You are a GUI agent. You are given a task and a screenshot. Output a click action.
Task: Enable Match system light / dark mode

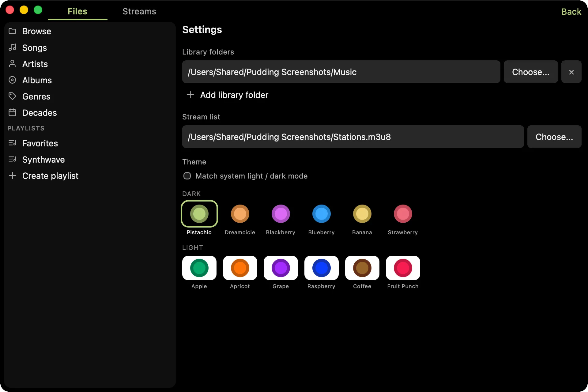[x=187, y=176]
